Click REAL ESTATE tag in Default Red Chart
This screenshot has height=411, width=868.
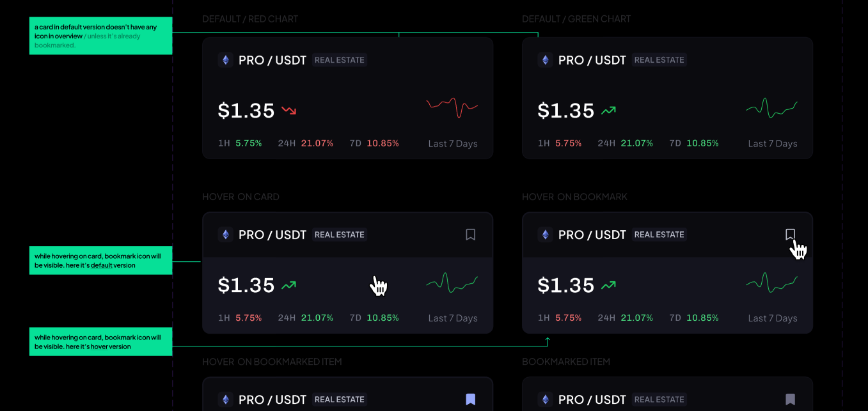[x=340, y=60]
